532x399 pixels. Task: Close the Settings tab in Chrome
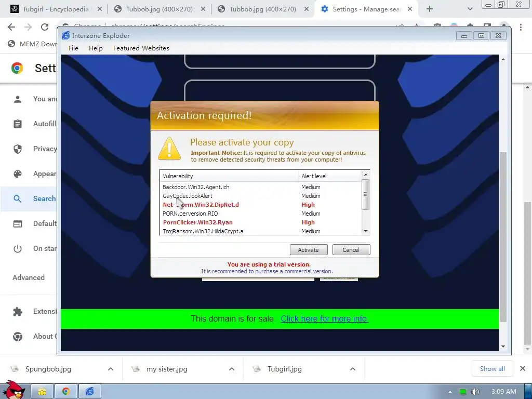[410, 9]
